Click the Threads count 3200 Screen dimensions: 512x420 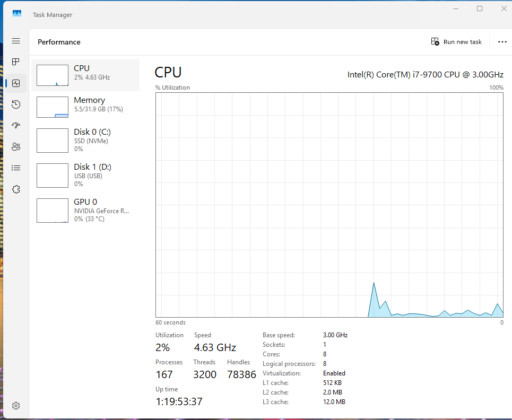point(204,374)
